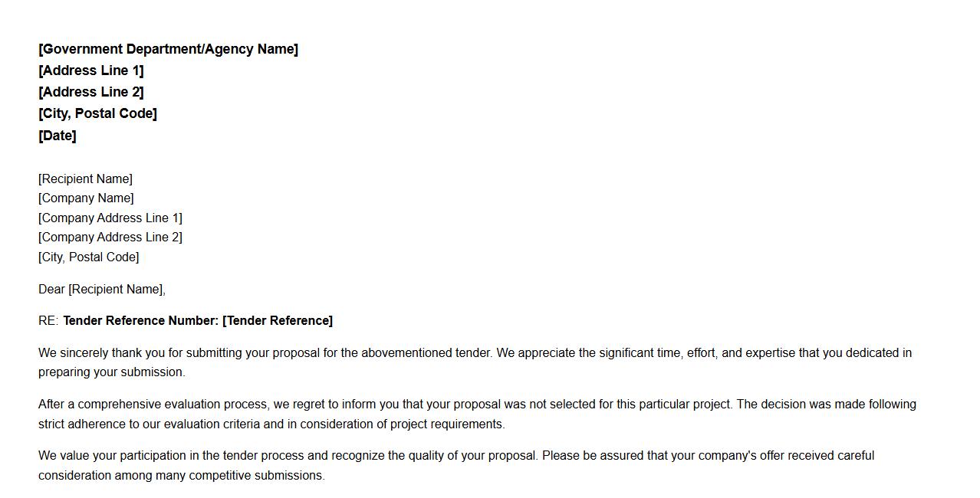Place cursor in Company Address Line 2
Screen dimensions: 980x498
[x=110, y=238]
